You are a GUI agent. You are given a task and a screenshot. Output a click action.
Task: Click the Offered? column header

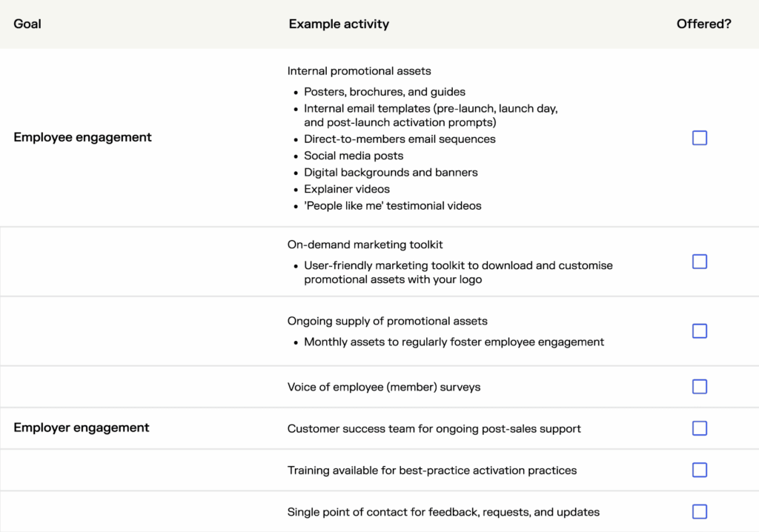[x=703, y=24]
